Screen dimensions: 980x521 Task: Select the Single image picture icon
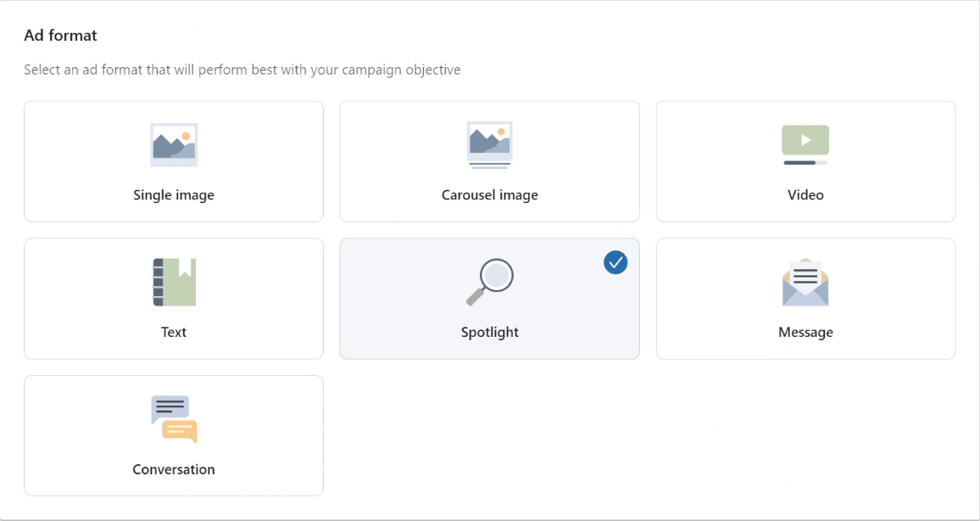(x=174, y=144)
